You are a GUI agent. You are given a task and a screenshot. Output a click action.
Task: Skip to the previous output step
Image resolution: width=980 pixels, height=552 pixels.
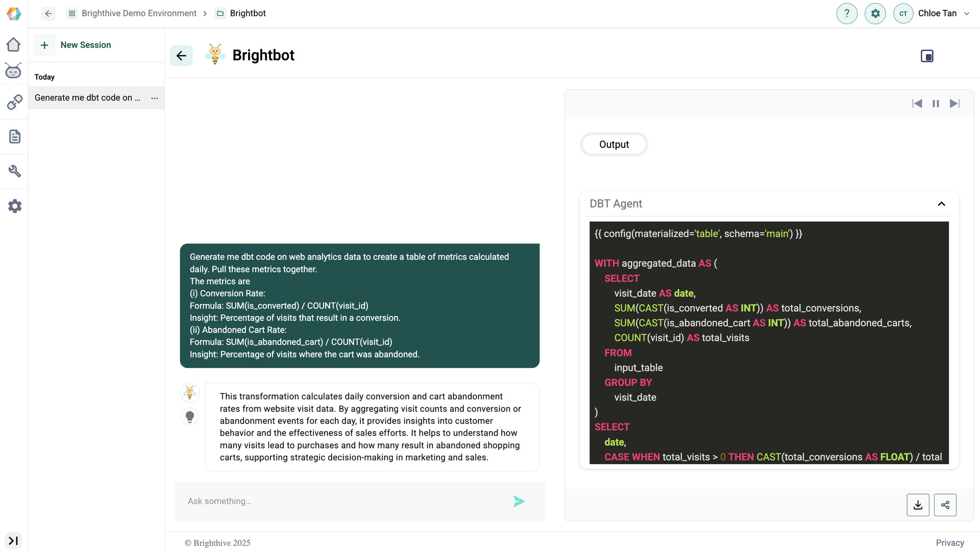pyautogui.click(x=917, y=104)
